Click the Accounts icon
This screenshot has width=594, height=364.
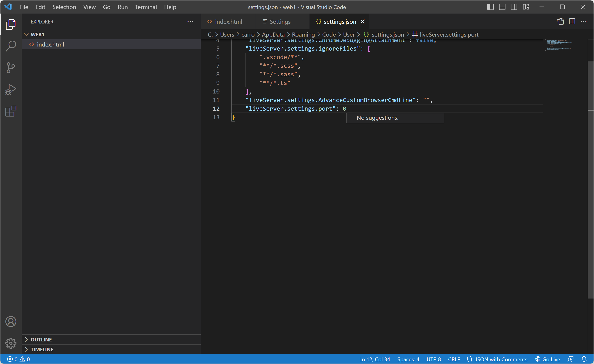coord(11,321)
